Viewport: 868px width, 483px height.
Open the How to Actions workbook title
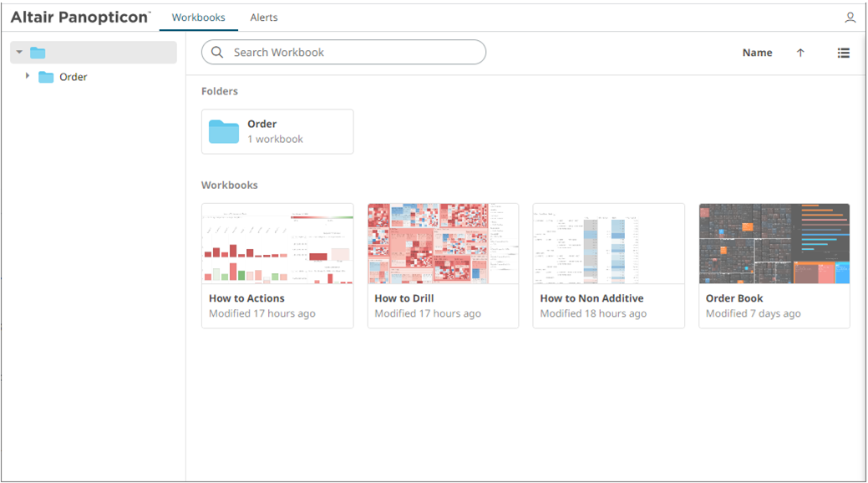246,298
